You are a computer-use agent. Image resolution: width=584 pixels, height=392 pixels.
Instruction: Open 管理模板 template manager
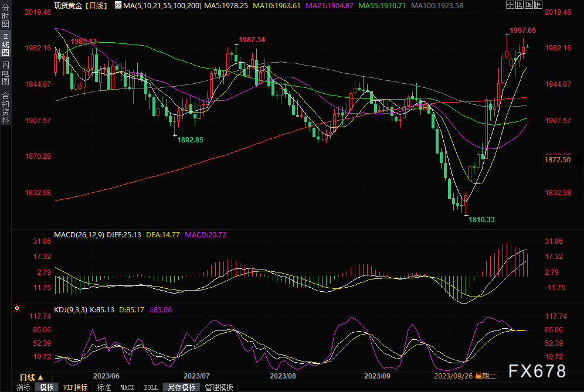pyautogui.click(x=219, y=387)
